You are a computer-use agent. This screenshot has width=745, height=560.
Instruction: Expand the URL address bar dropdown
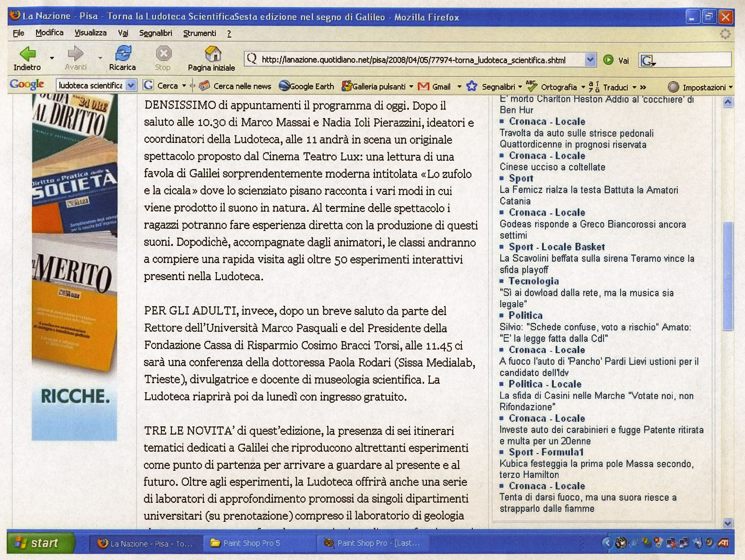coord(590,60)
